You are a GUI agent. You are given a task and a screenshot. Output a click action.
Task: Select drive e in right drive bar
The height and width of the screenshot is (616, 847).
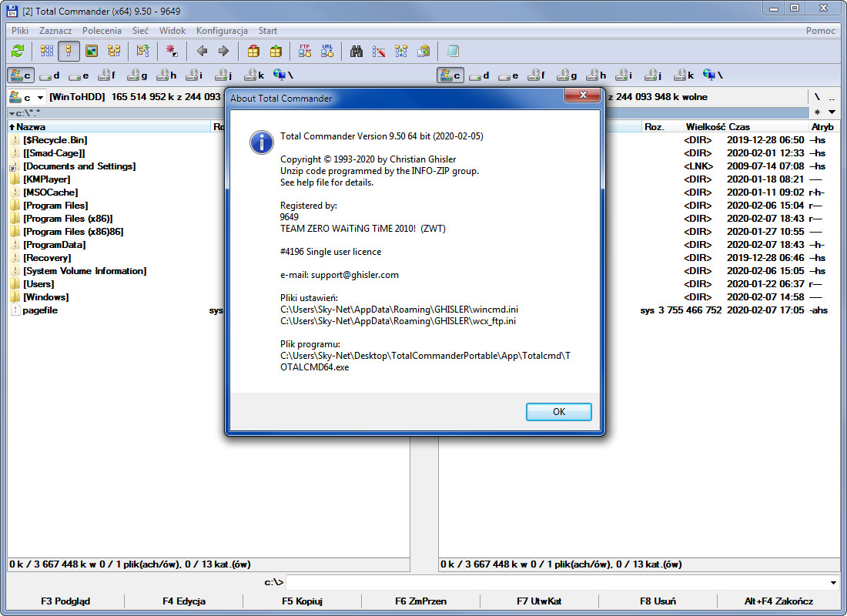pyautogui.click(x=509, y=75)
